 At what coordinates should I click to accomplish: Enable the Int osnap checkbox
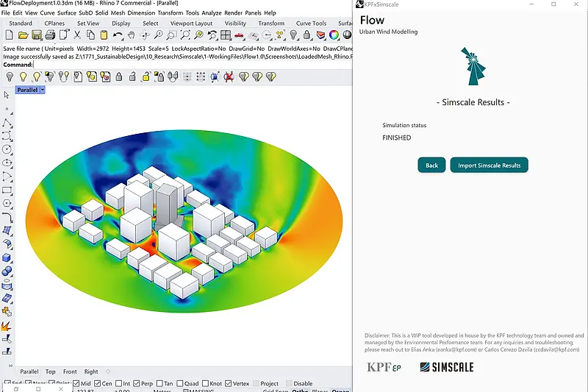click(119, 383)
